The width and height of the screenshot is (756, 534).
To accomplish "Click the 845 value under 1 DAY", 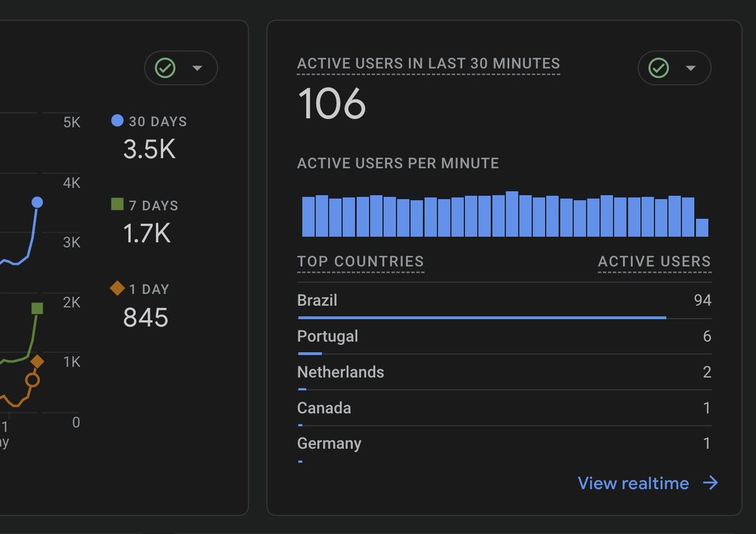I will pyautogui.click(x=146, y=318).
